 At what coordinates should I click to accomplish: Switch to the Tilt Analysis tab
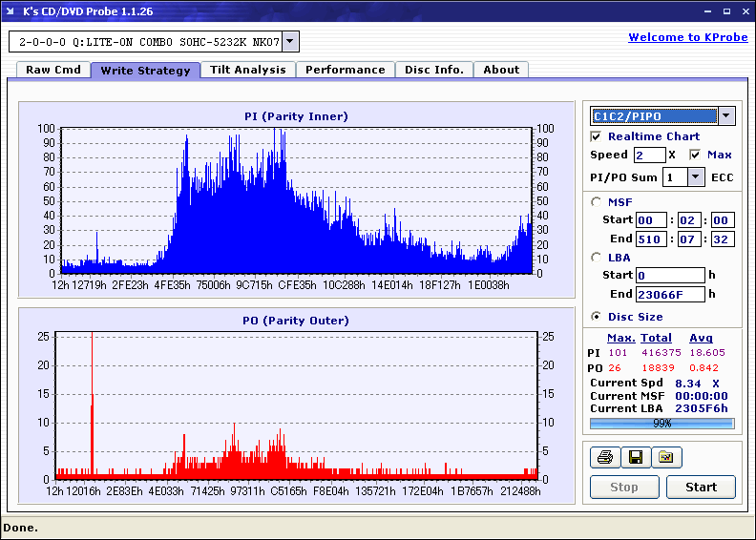point(247,70)
